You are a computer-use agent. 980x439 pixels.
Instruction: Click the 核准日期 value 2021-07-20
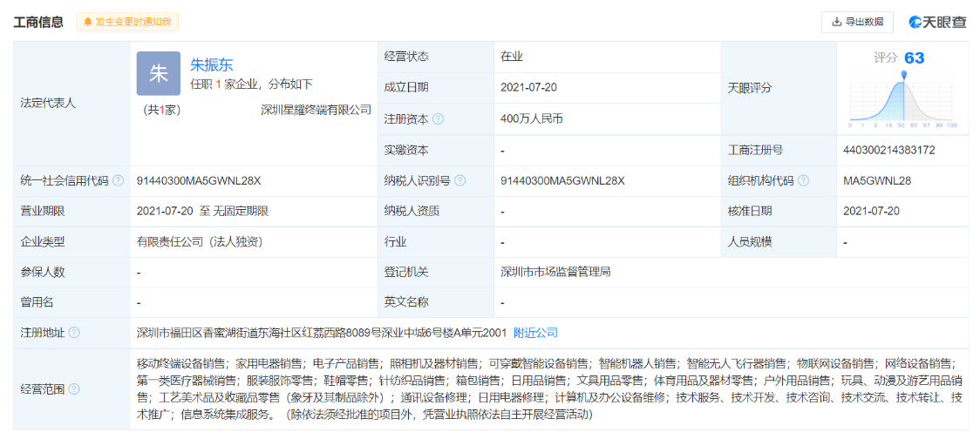point(871,211)
